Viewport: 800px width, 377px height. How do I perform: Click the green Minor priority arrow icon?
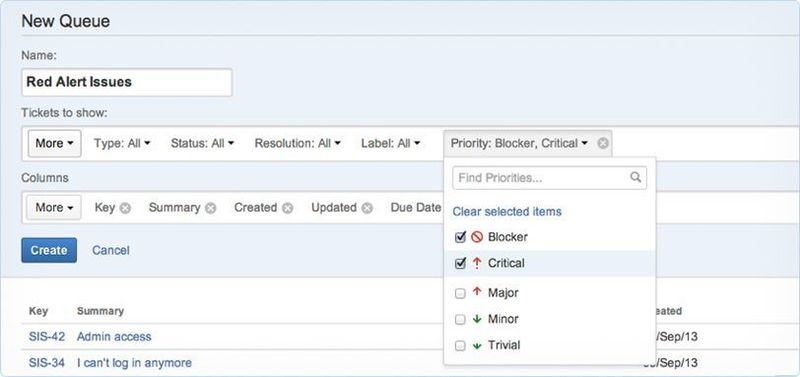477,319
